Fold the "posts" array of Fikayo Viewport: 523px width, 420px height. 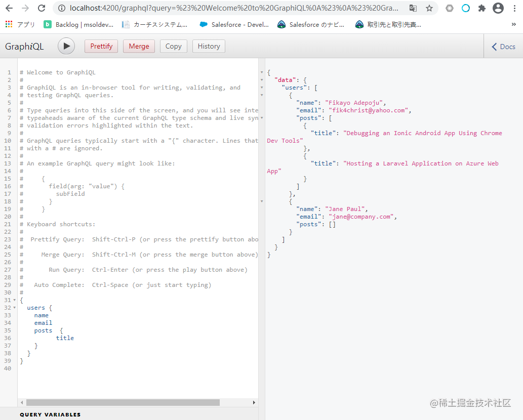(x=262, y=118)
